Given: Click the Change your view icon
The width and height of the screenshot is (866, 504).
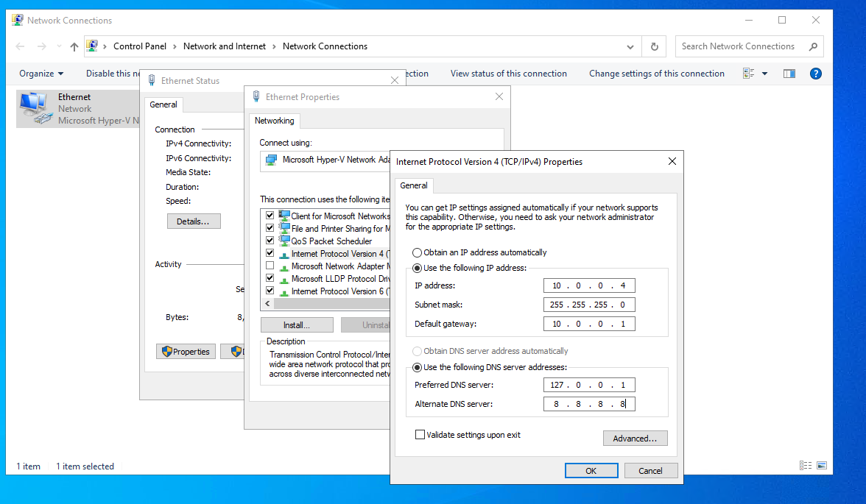Looking at the screenshot, I should [748, 74].
